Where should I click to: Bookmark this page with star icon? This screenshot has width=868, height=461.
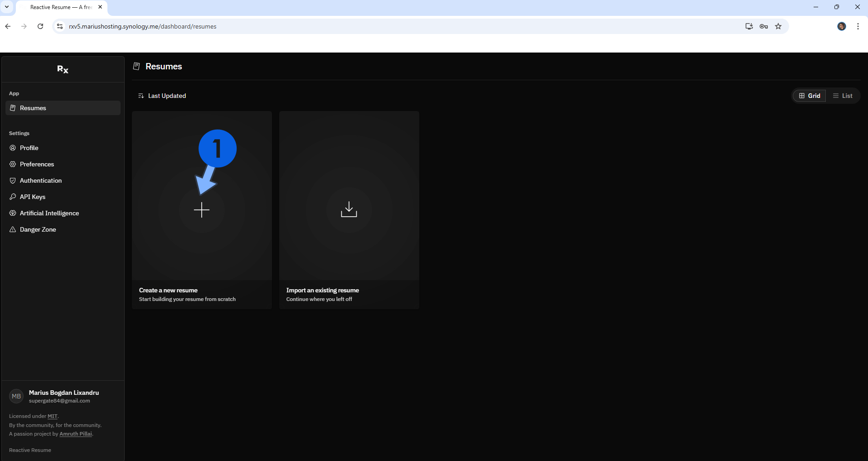(778, 26)
